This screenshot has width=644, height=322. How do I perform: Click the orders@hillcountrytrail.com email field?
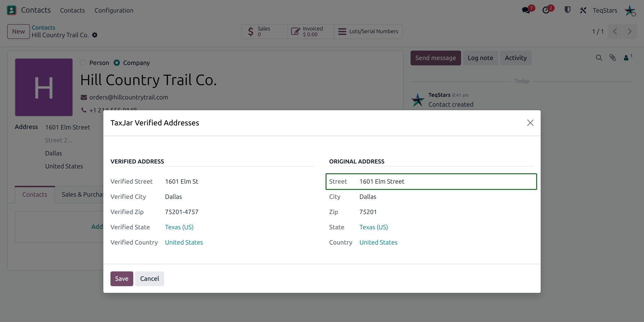pos(129,98)
